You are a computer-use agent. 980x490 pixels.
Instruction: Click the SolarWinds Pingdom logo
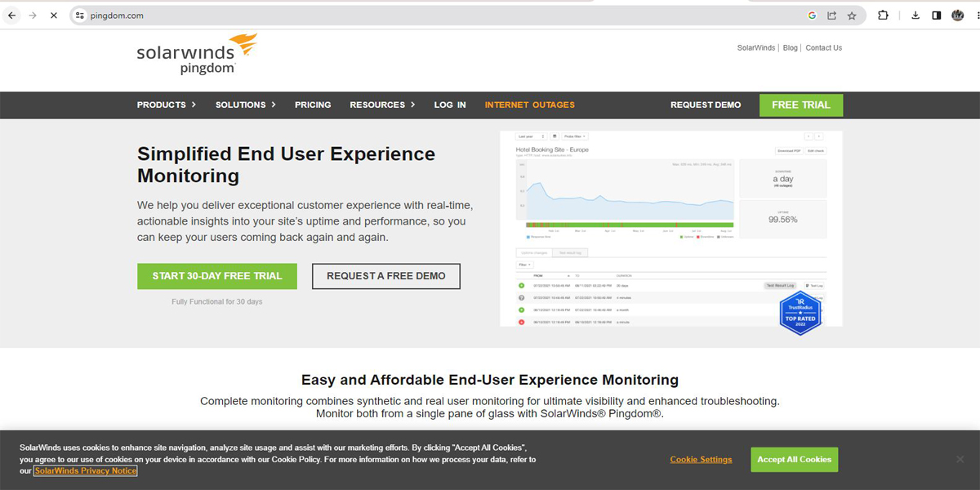[x=197, y=54]
